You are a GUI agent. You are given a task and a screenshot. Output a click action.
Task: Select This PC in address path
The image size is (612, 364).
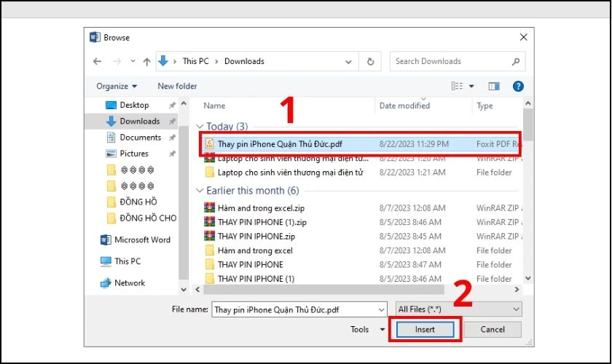pyautogui.click(x=195, y=61)
